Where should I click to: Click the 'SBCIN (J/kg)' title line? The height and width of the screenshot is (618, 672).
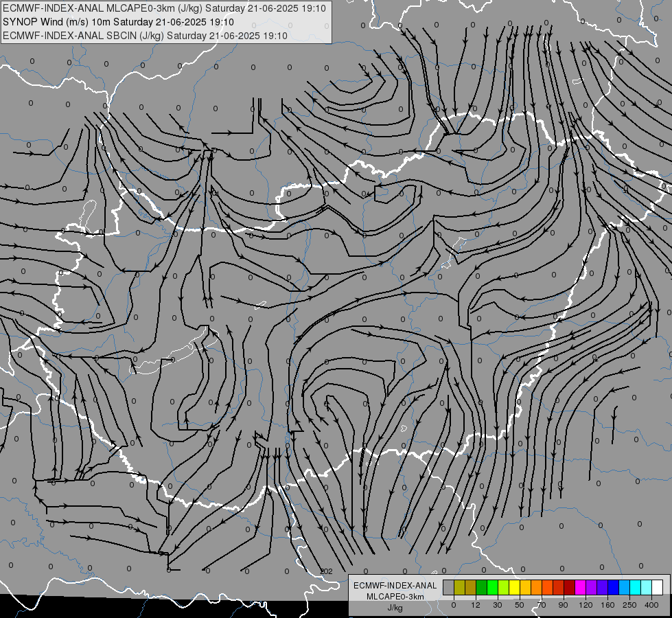(145, 36)
